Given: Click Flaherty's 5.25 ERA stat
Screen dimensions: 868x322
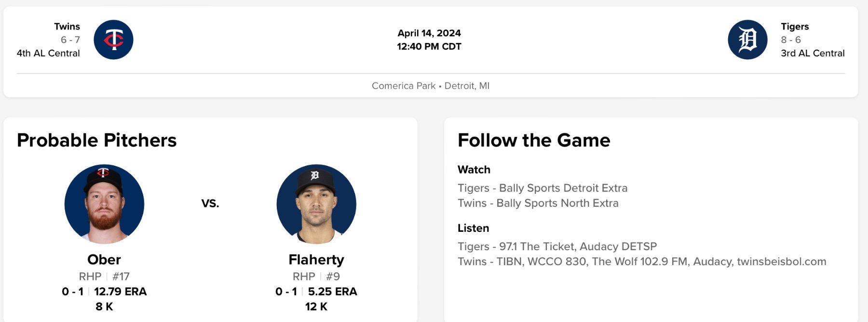Looking at the screenshot, I should point(332,292).
